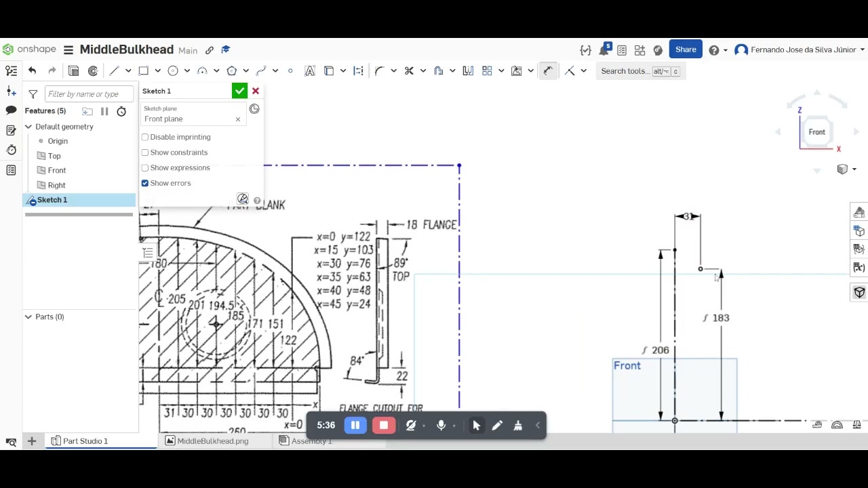868x488 pixels.
Task: Open the polygon tool dropdown arrow
Action: pyautogui.click(x=245, y=70)
